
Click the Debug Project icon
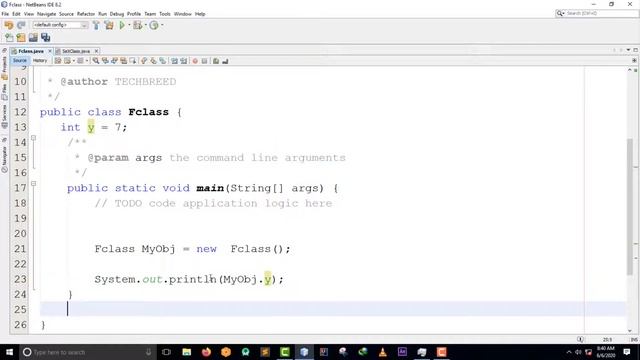(138, 25)
